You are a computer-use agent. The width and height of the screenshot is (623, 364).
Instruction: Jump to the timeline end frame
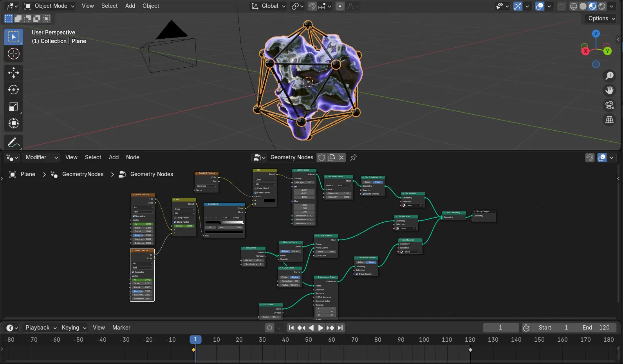coord(340,328)
